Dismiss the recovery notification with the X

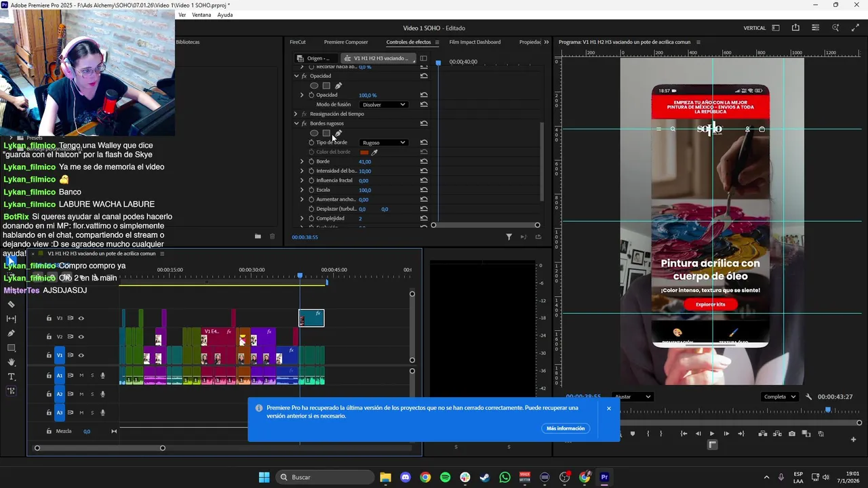tap(609, 408)
